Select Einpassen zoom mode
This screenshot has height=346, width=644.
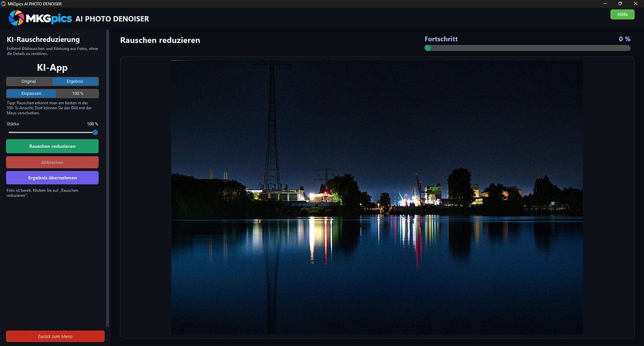pyautogui.click(x=31, y=93)
